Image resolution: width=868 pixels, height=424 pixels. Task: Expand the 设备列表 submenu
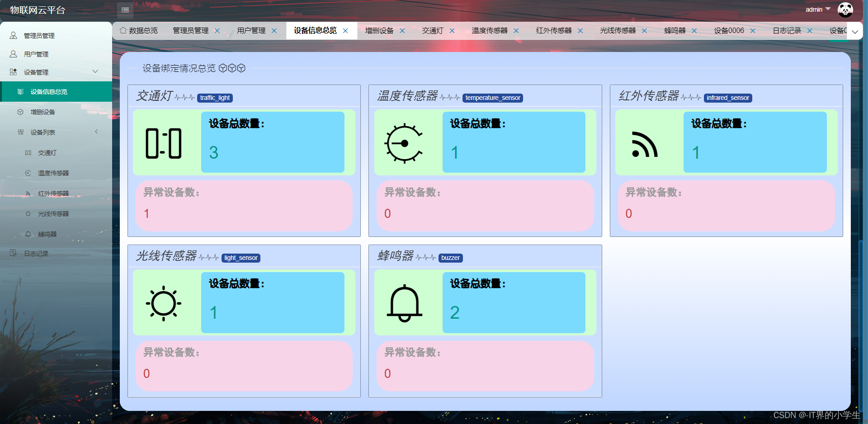pyautogui.click(x=96, y=132)
